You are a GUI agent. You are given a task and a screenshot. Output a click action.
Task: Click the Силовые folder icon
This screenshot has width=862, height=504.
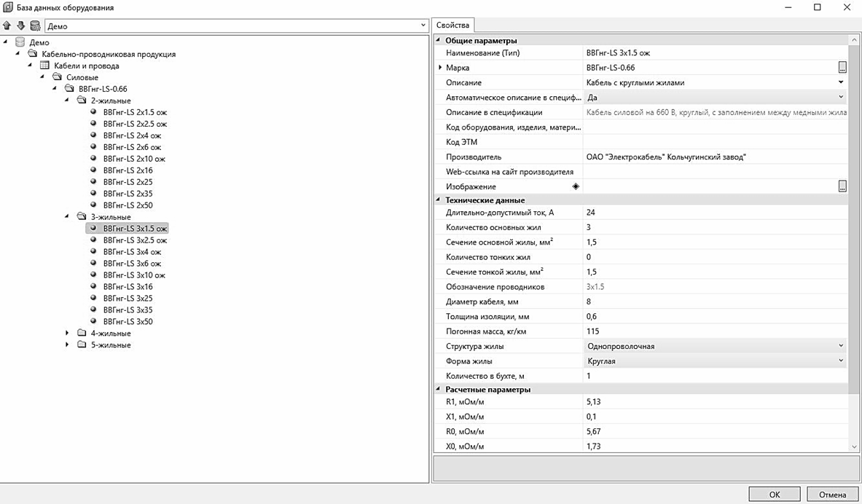57,77
